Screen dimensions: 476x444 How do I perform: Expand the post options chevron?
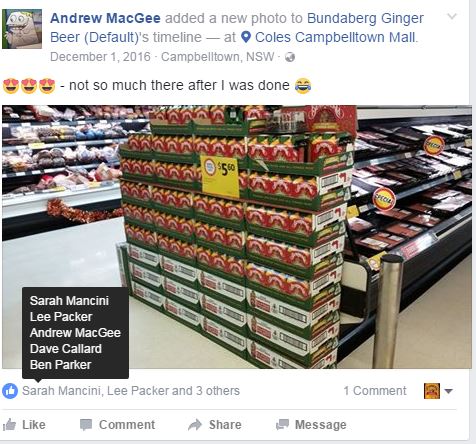point(452,16)
